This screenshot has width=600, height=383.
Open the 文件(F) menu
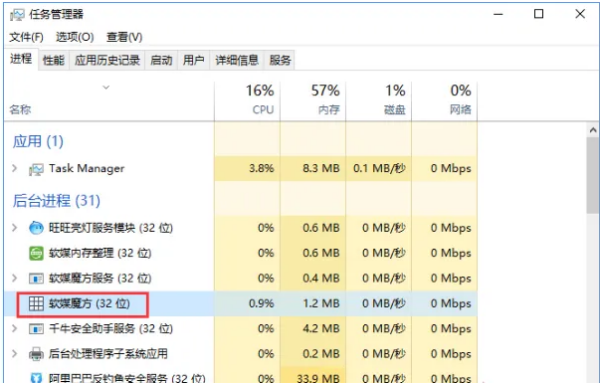[x=26, y=37]
